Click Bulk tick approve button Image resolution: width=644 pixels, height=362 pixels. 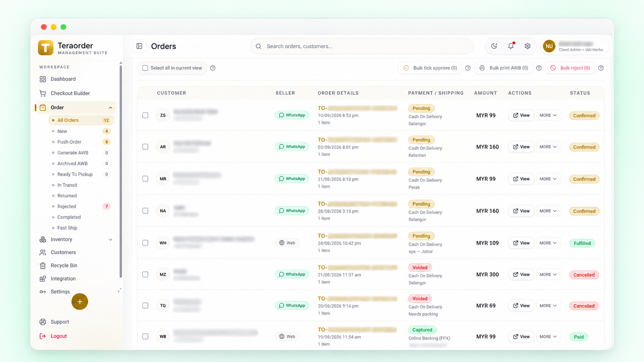(x=430, y=68)
